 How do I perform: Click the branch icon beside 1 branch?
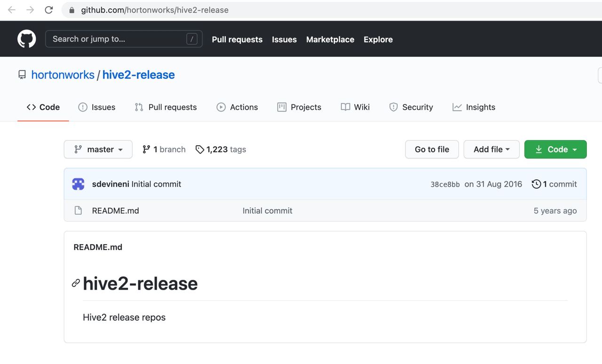coord(146,150)
